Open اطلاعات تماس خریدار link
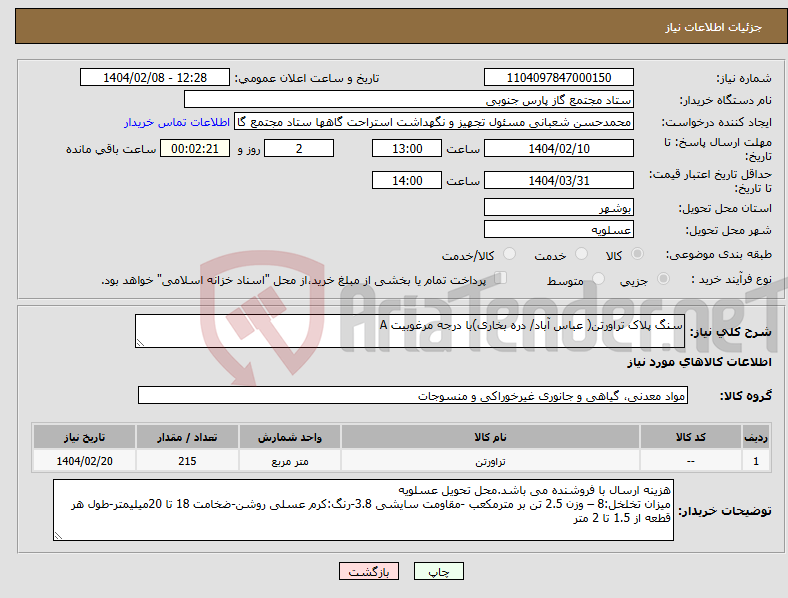 (x=177, y=122)
